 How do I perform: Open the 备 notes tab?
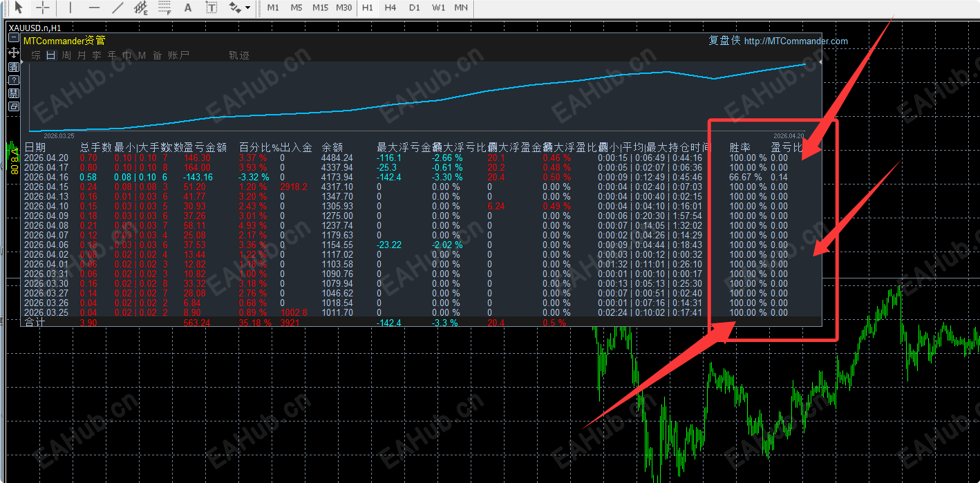(157, 55)
